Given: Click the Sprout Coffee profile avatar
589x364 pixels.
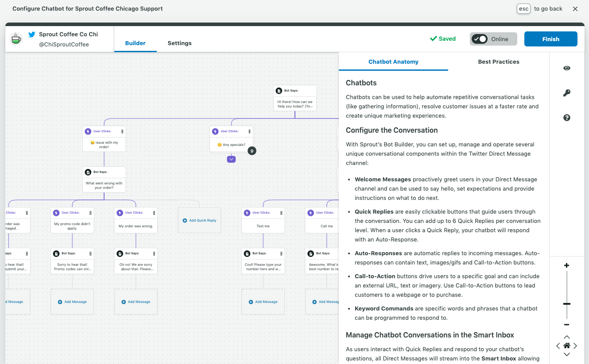Looking at the screenshot, I should (x=16, y=39).
